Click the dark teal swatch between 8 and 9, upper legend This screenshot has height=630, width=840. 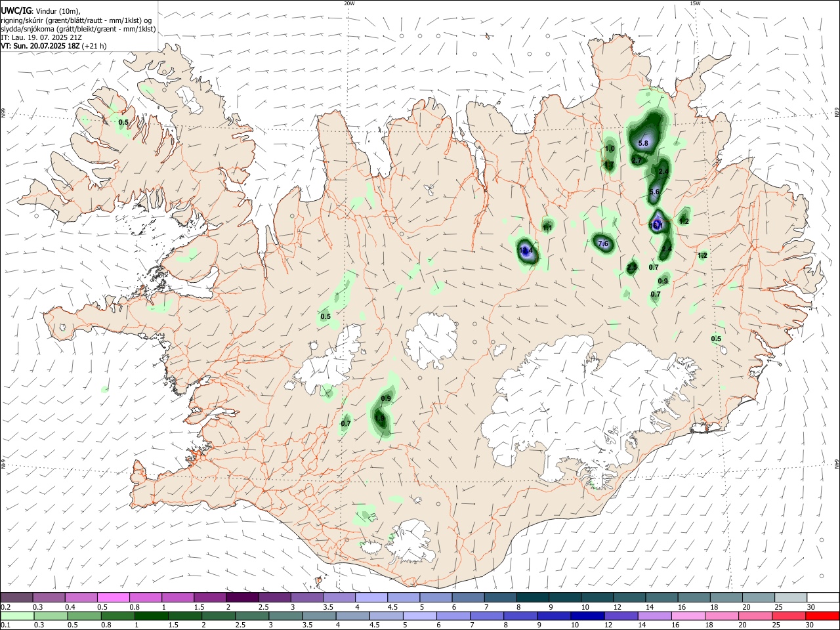click(532, 598)
